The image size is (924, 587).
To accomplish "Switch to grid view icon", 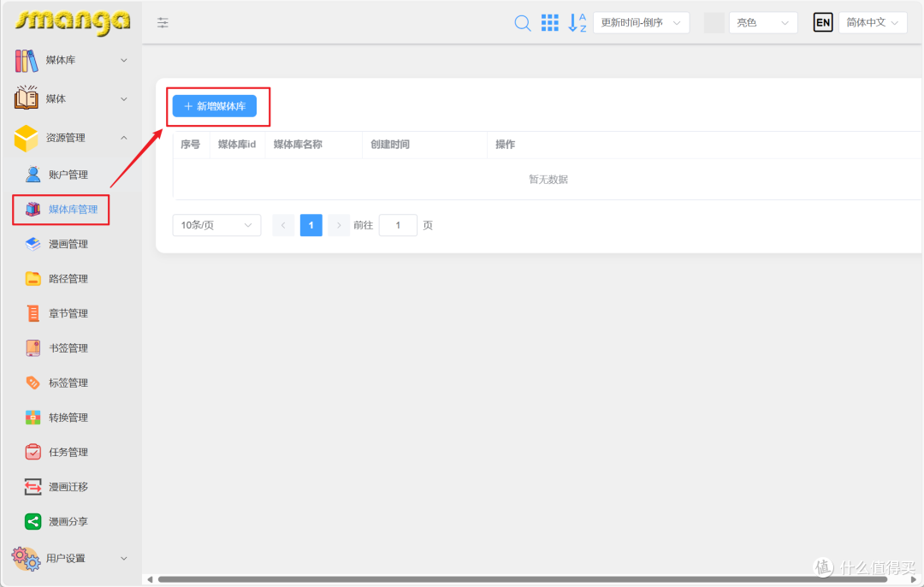I will [x=549, y=23].
